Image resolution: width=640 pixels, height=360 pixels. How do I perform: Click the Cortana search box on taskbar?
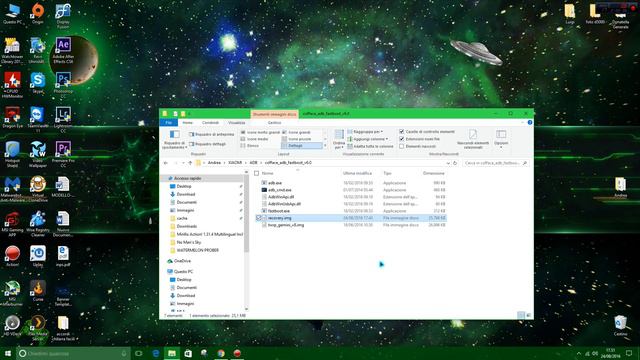[73, 353]
